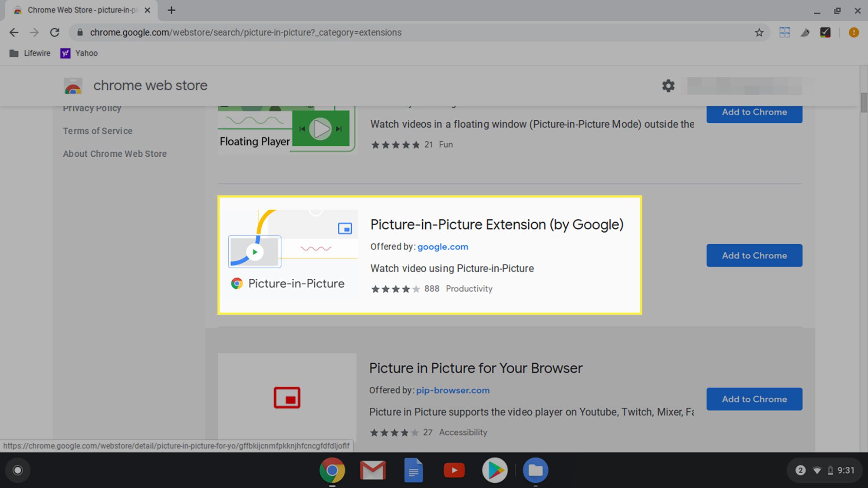Open Files app from the shelf
The width and height of the screenshot is (868, 488).
coord(536,470)
